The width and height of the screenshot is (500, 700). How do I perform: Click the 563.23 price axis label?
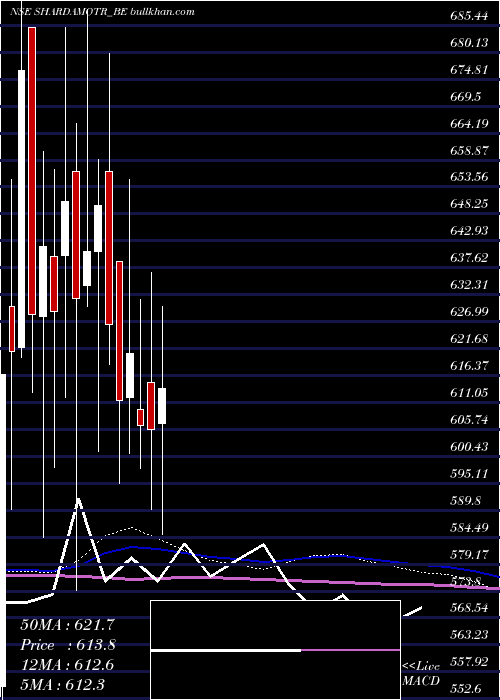click(x=469, y=634)
